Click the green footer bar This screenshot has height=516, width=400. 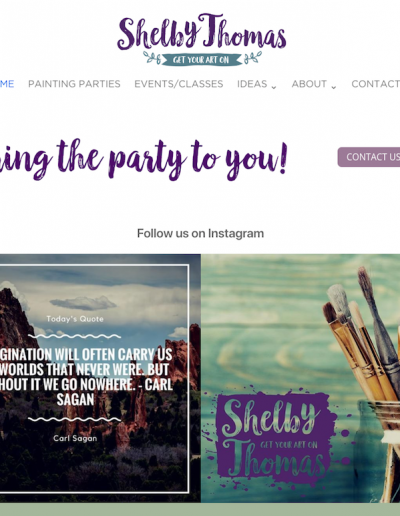point(200,509)
